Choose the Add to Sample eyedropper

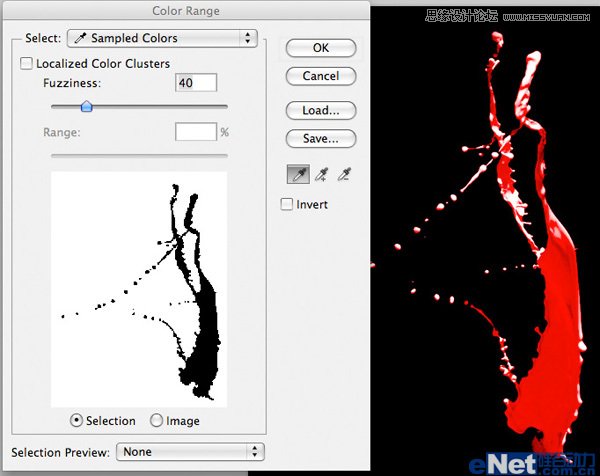point(322,175)
